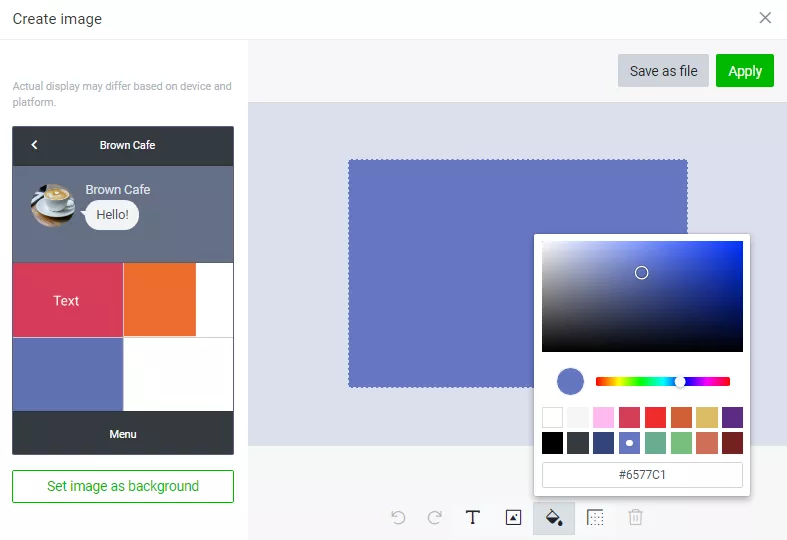Click the coffee cup avatar
Screen dimensions: 787x540
pyautogui.click(x=52, y=205)
